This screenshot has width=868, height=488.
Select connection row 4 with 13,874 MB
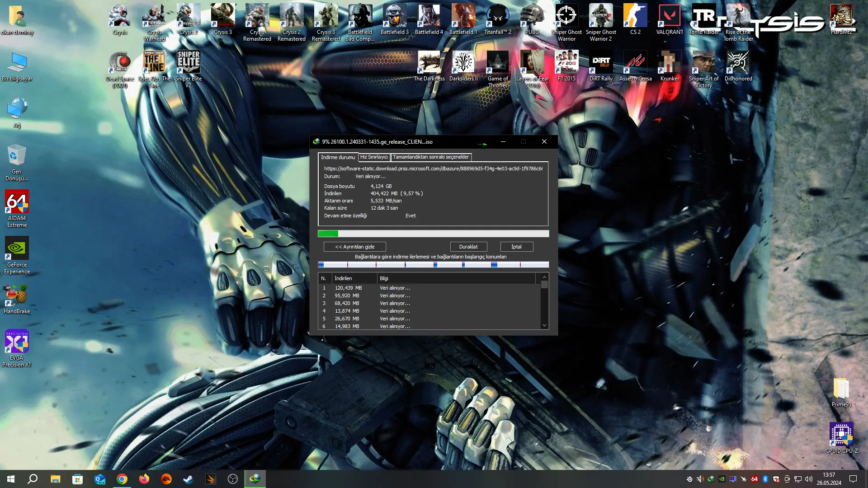coord(429,311)
